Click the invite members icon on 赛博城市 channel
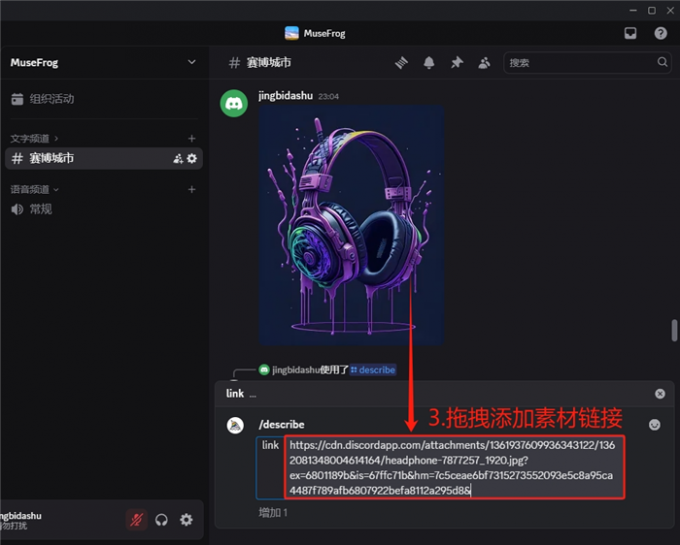 (x=178, y=159)
